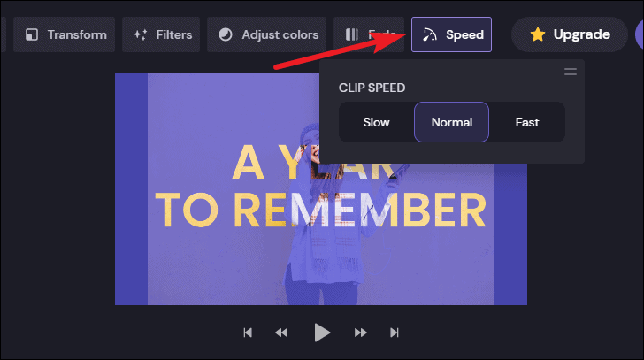Open the Transform tab
The height and width of the screenshot is (360, 644).
64,34
